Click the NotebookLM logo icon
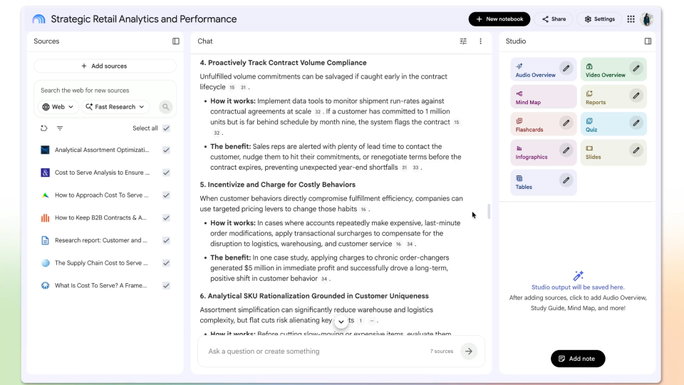The image size is (684, 385). 39,19
